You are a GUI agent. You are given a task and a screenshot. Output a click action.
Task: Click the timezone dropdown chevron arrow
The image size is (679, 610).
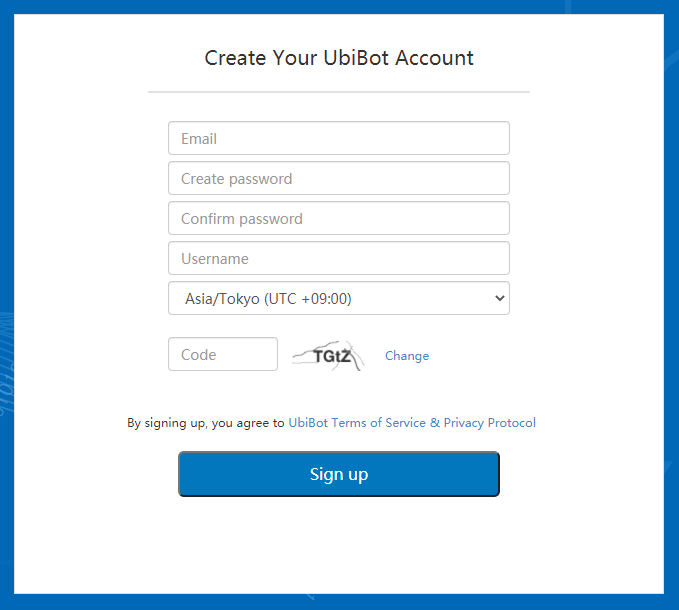pos(500,298)
